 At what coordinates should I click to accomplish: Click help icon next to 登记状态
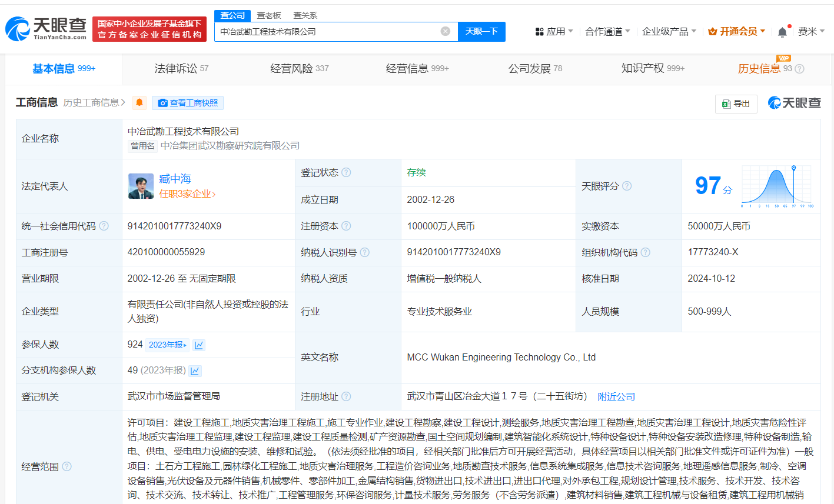tap(346, 172)
